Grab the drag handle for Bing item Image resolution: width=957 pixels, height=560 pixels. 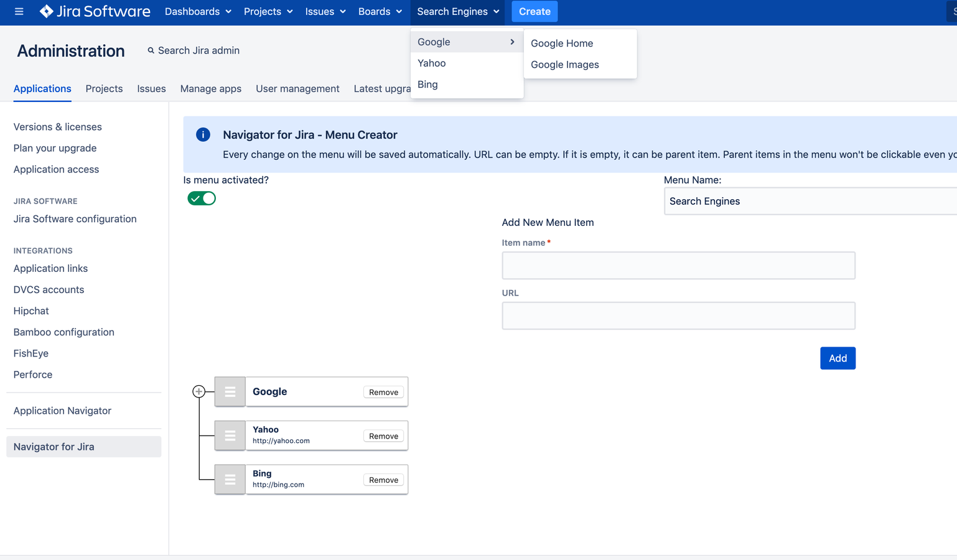click(230, 480)
